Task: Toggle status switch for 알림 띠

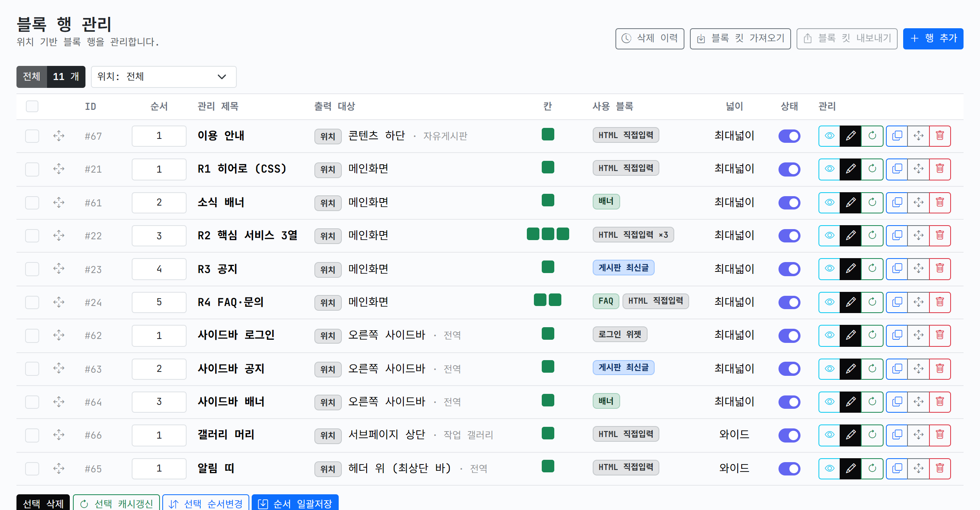Action: (x=789, y=469)
